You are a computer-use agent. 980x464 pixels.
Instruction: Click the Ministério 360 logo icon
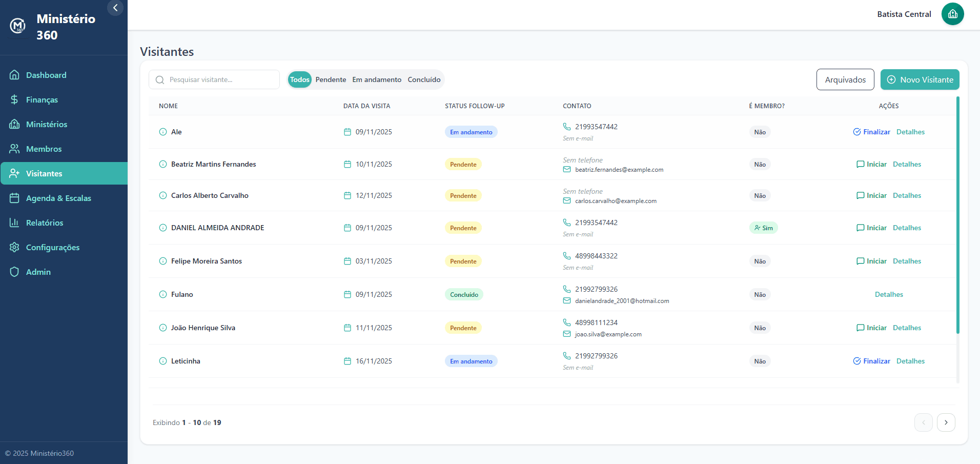pos(18,26)
